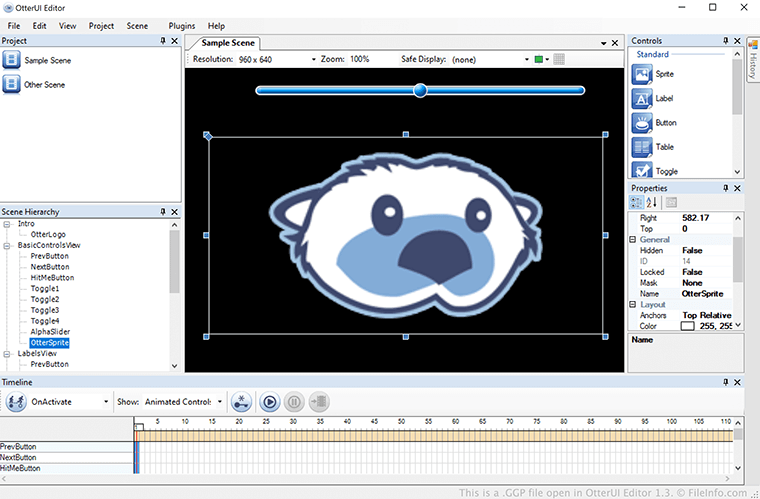Switch to the History side tab
Screen dimensions: 760x499
(x=752, y=65)
